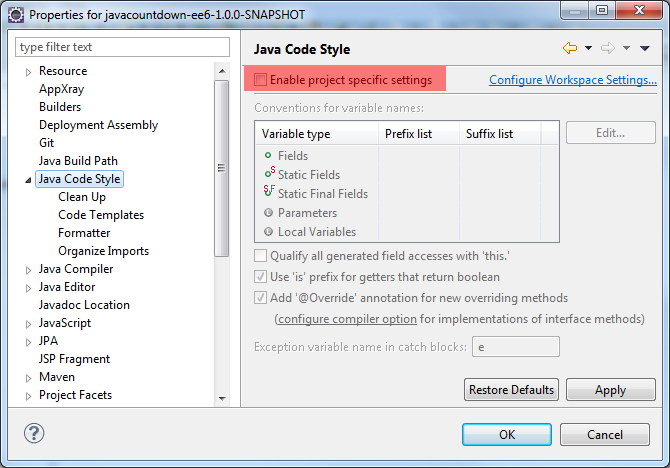The width and height of the screenshot is (670, 468).
Task: Toggle Qualify field accesses with 'this.'
Action: 260,256
